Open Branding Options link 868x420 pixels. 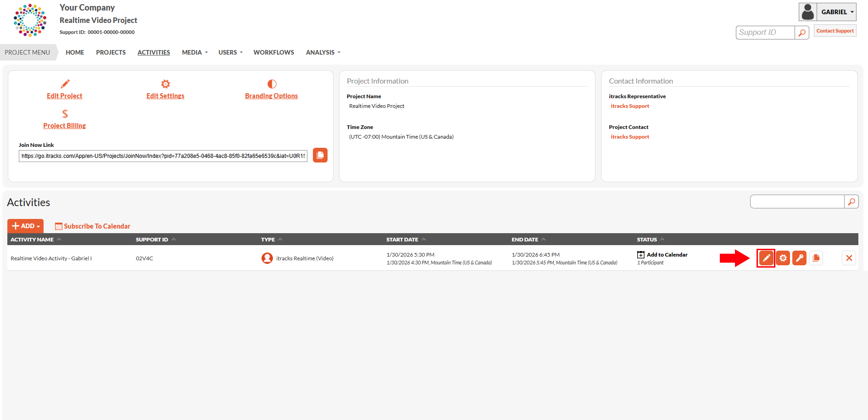(272, 95)
